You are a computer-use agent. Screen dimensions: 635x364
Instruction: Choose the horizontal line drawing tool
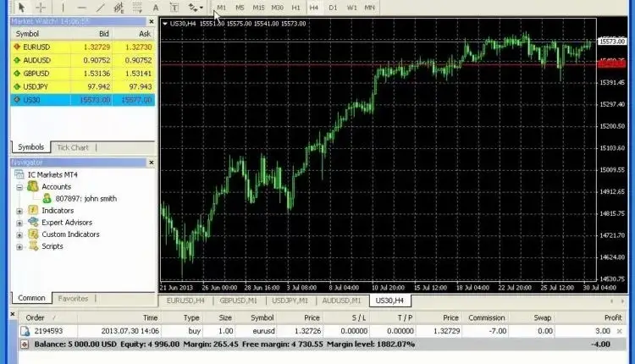(82, 8)
